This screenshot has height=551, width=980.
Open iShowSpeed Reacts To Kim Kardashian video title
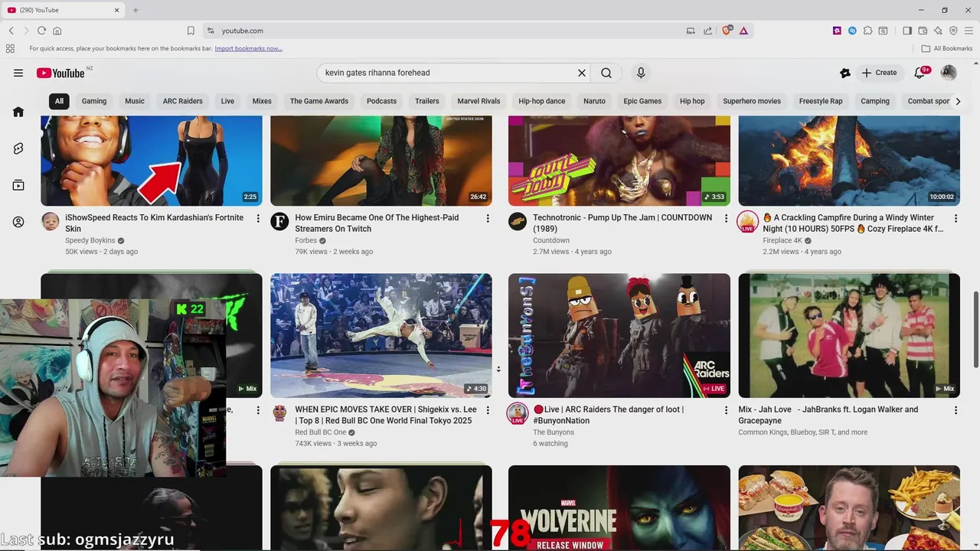[x=155, y=223]
